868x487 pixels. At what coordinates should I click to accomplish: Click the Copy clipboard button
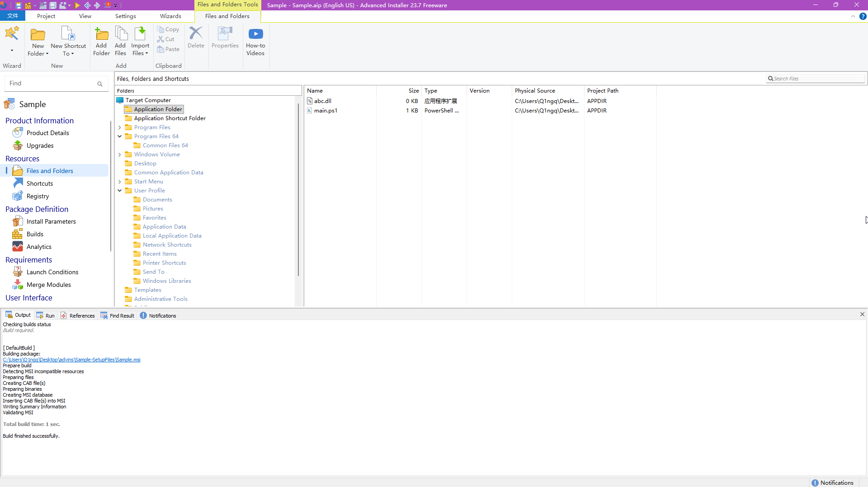click(x=168, y=29)
